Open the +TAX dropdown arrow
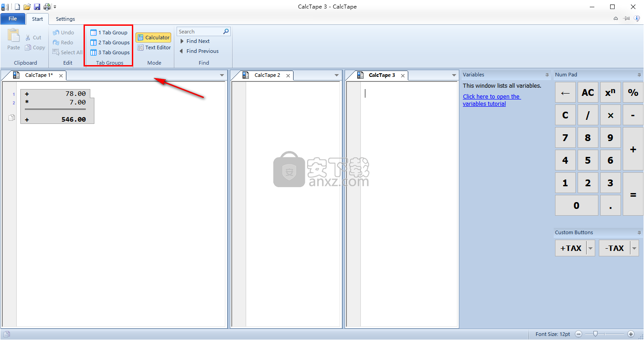 pyautogui.click(x=590, y=248)
